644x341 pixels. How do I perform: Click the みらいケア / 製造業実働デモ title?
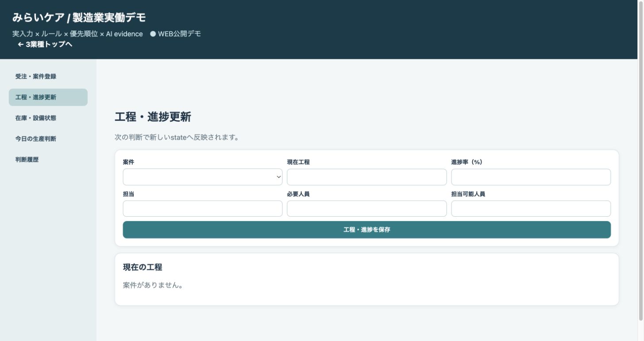point(79,18)
